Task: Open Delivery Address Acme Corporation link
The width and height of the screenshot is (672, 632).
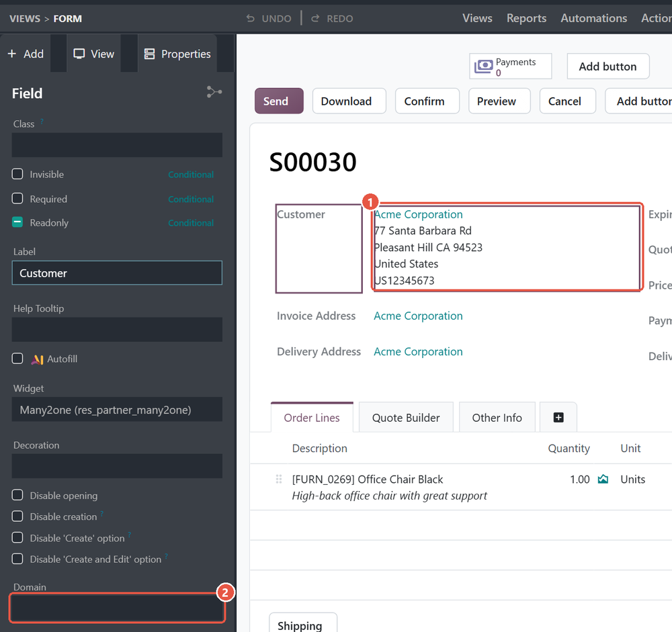Action: pos(418,351)
